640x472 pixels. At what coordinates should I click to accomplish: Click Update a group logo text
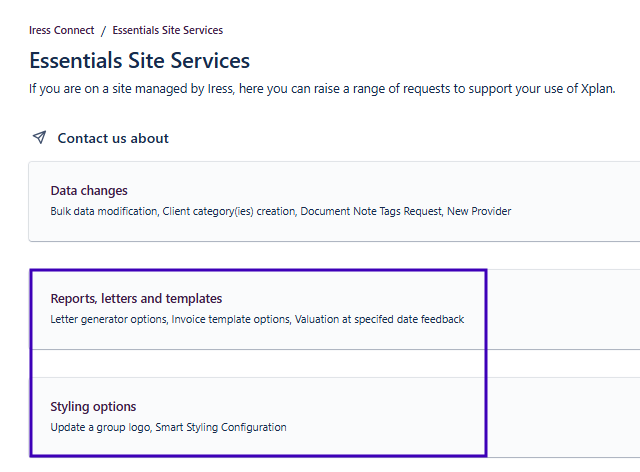coord(99,427)
